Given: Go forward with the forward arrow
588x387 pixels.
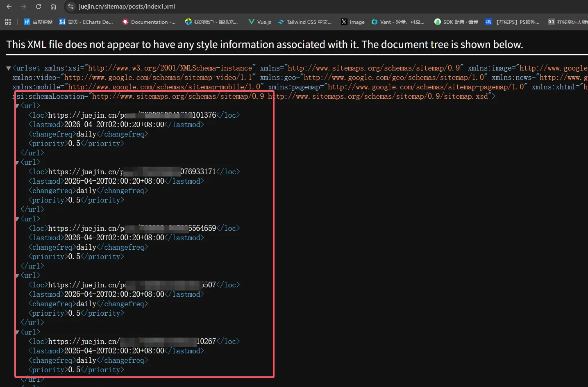Looking at the screenshot, I should (23, 7).
